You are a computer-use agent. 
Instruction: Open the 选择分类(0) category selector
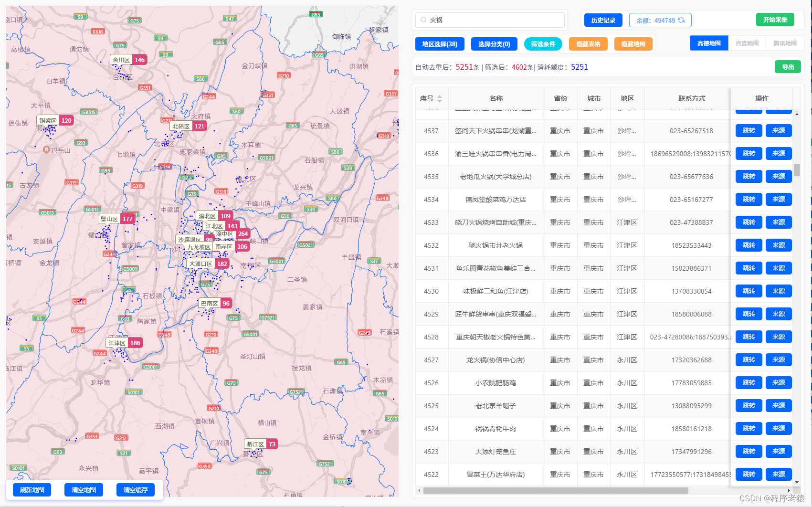click(494, 44)
